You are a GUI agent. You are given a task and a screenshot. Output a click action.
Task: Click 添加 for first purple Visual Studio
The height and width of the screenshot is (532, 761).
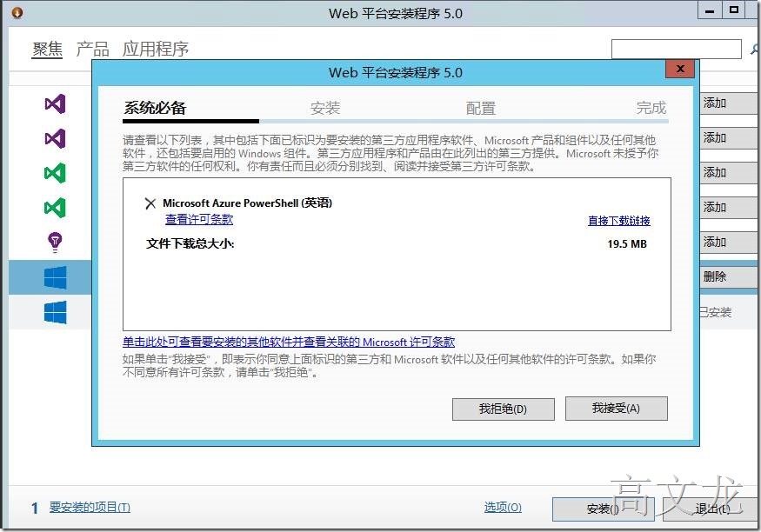729,103
